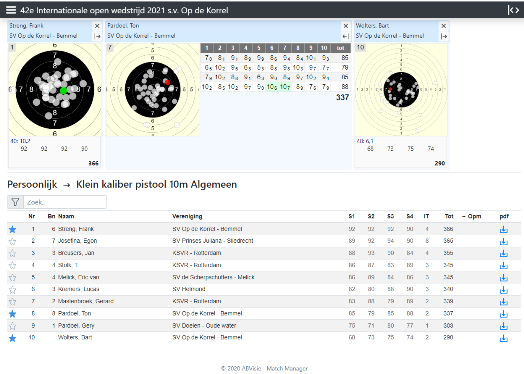Download the PDF for Breusers, Jan
The image size is (524, 374).
coord(504,253)
